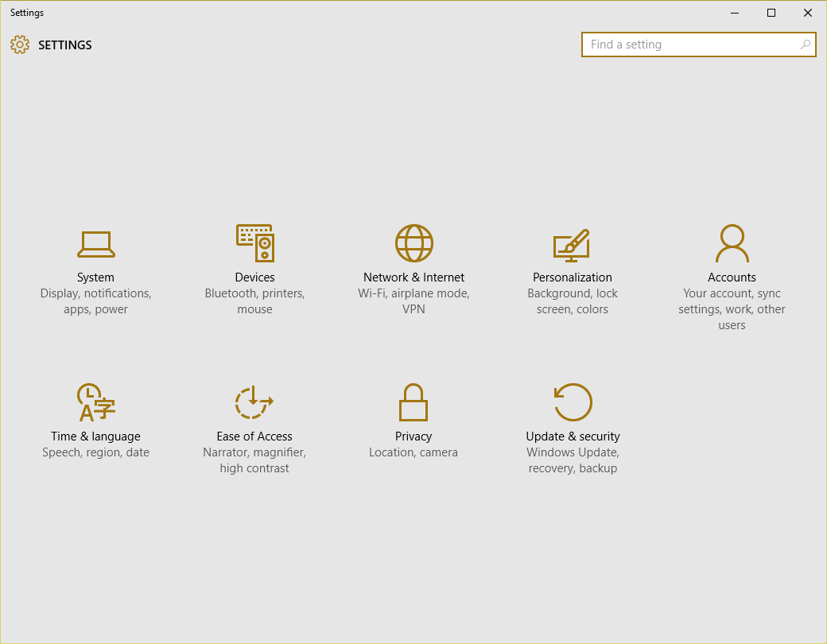Open Devices via keyboard and speaker icon
The width and height of the screenshot is (827, 644).
coord(255,243)
